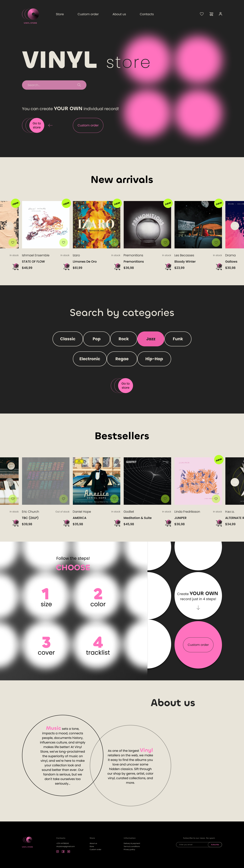244x868 pixels.
Task: Click Subscribe button in footer
Action: (x=215, y=844)
